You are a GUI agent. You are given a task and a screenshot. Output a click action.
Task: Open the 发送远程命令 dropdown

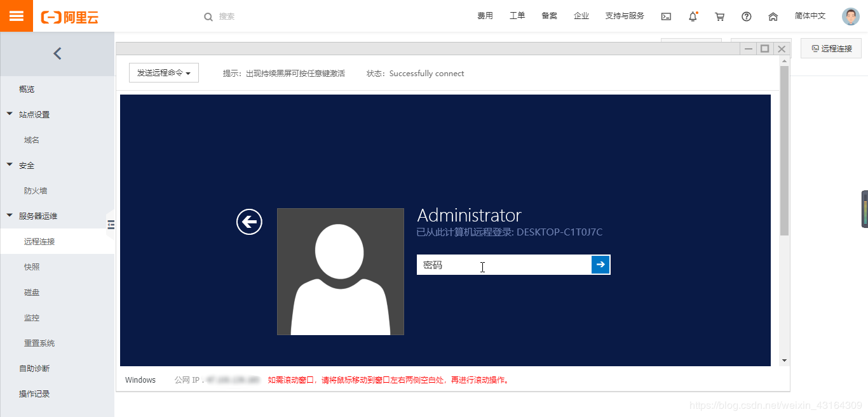click(163, 72)
